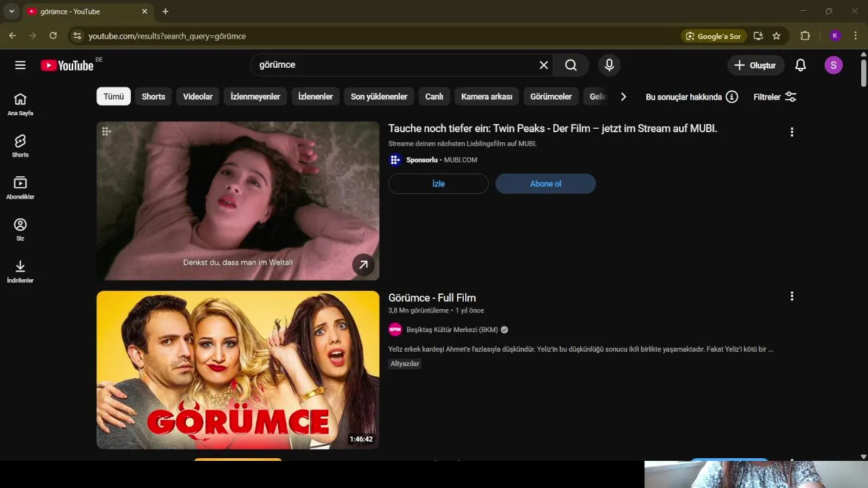
Task: Clear the search box with X
Action: (543, 65)
